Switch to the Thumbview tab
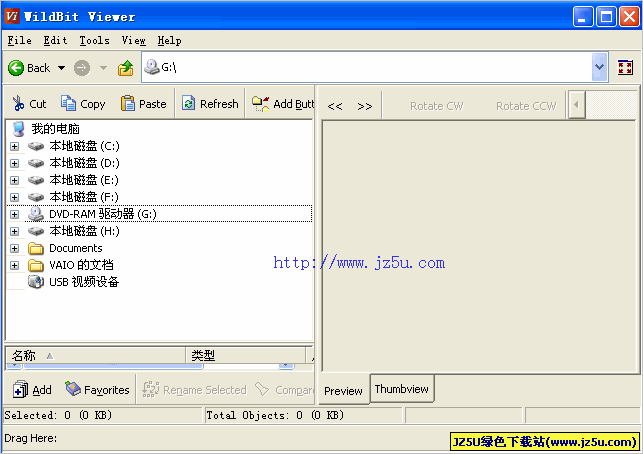Screen dimensions: 643x454 click(401, 389)
